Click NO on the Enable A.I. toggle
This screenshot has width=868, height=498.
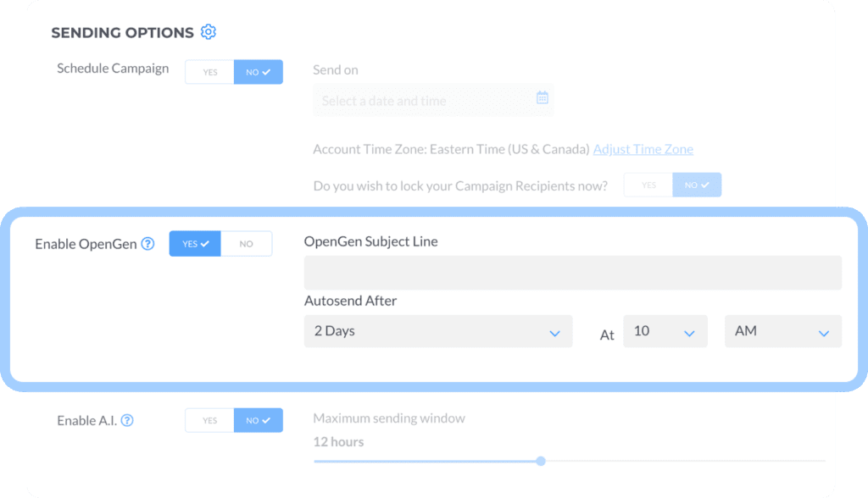click(259, 420)
